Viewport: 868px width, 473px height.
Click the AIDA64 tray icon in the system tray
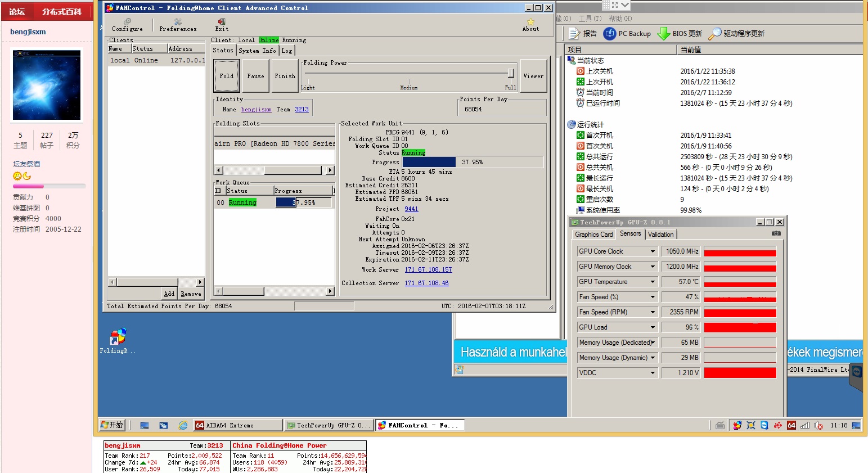(791, 426)
